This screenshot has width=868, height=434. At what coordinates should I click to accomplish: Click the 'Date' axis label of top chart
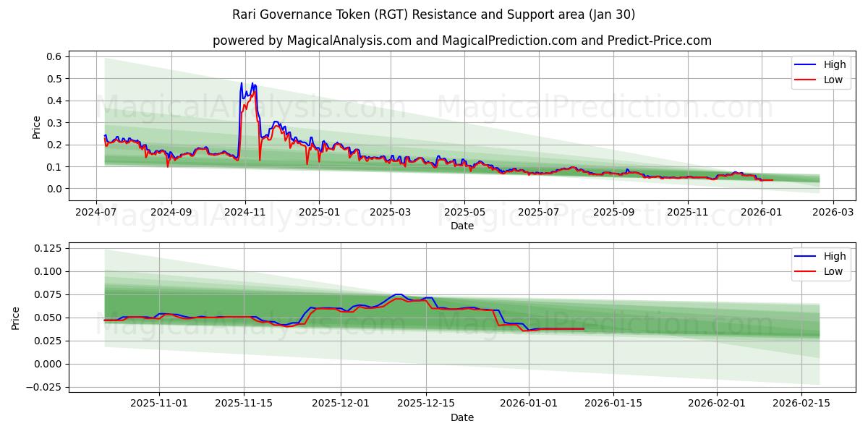point(462,226)
